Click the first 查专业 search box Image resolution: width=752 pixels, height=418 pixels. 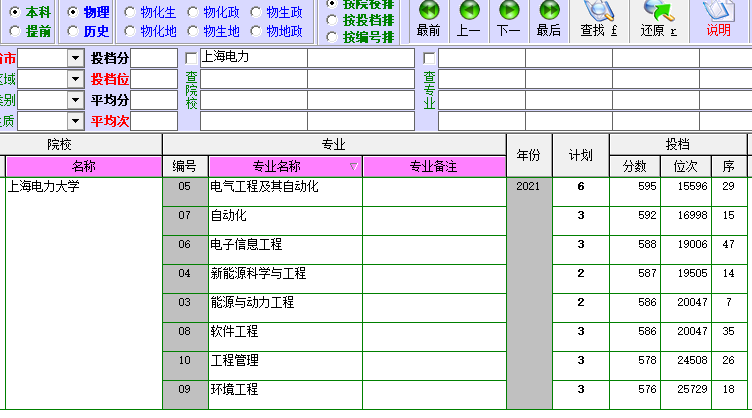482,58
